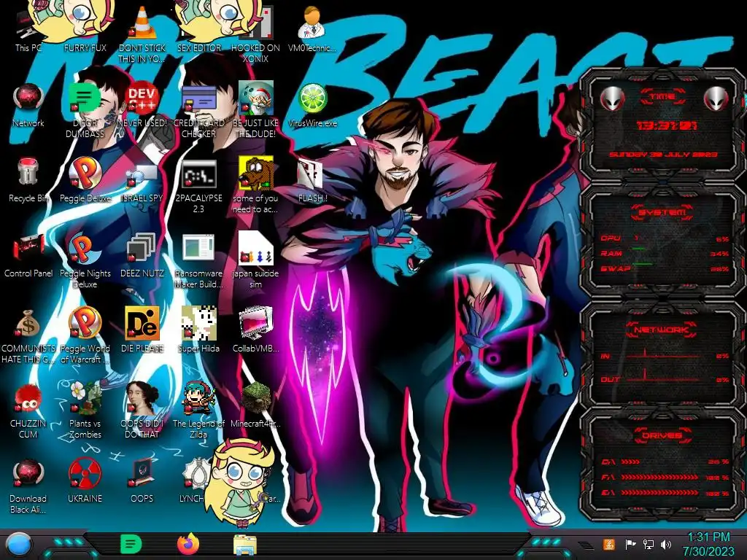Screen dimensions: 747x560
Task: Open green chat app pinned on taskbar
Action: [x=131, y=544]
